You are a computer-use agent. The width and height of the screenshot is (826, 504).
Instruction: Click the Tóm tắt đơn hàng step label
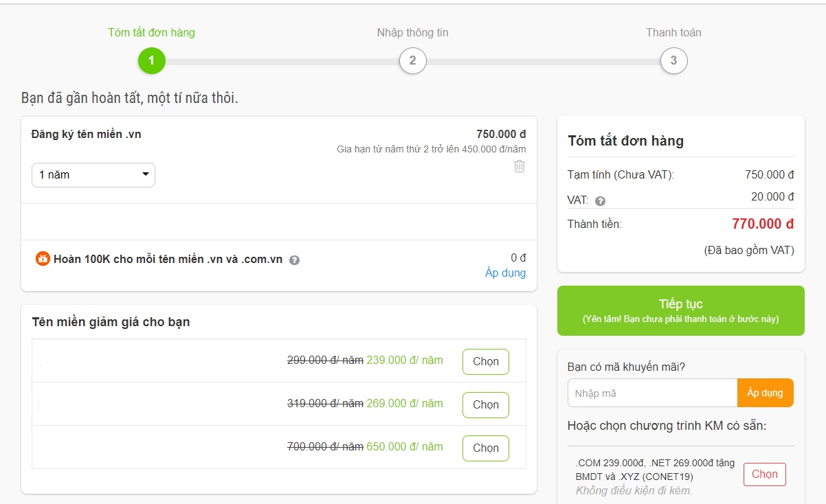[x=151, y=32]
